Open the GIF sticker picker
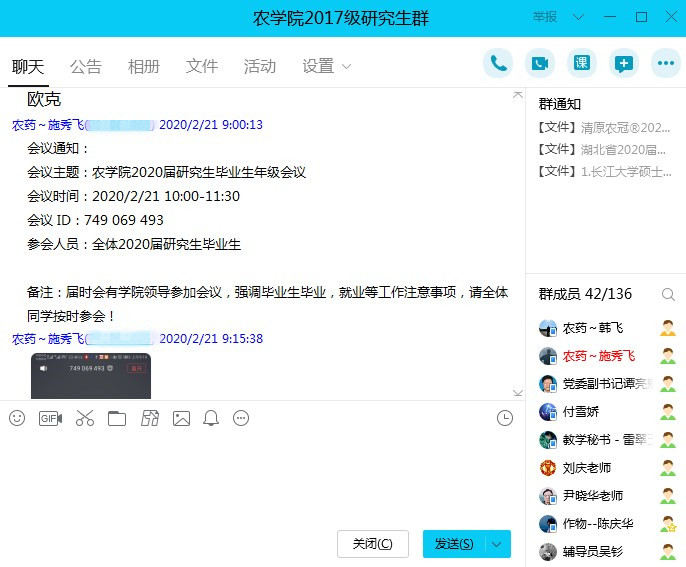Screen dimensions: 686x567 (50, 418)
